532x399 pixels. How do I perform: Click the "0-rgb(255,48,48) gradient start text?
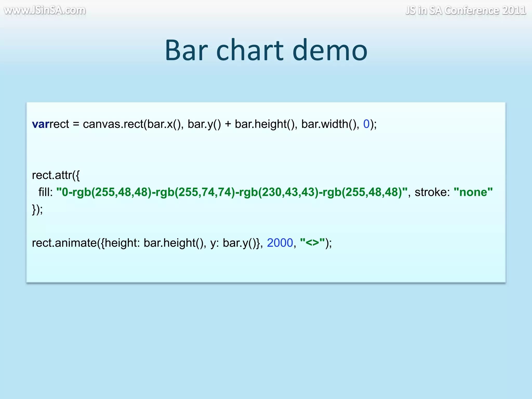[104, 192]
